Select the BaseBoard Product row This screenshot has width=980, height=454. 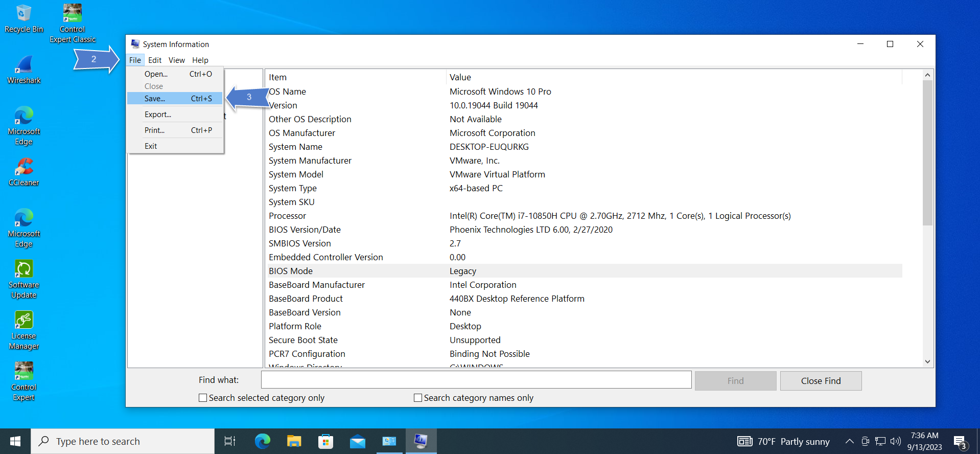click(x=584, y=299)
